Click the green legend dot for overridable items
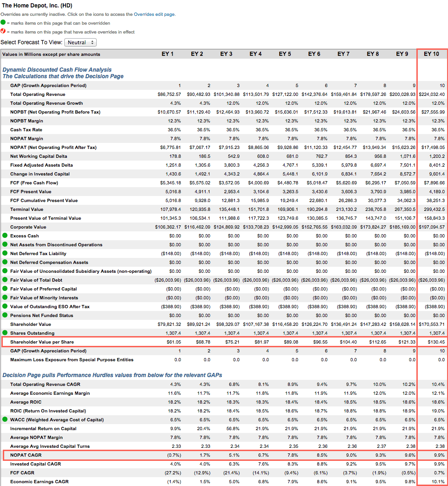The height and width of the screenshot is (486, 448). [x=3, y=22]
